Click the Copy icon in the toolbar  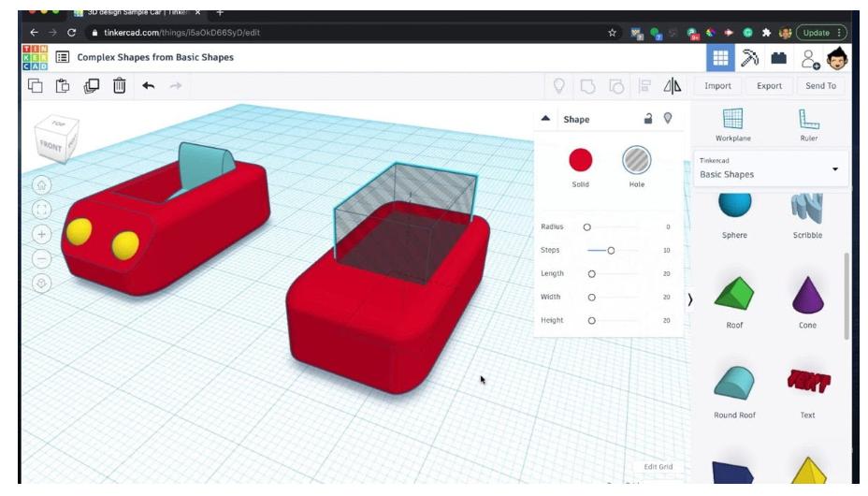[36, 86]
